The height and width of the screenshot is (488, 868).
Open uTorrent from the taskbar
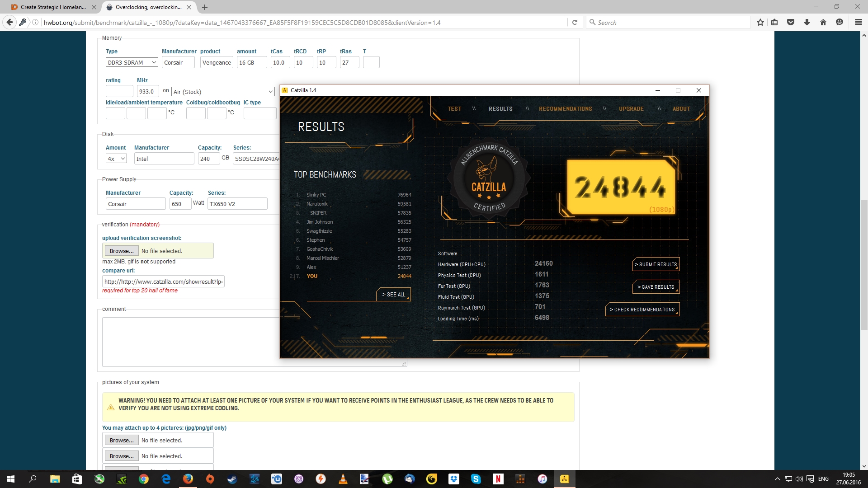(387, 479)
